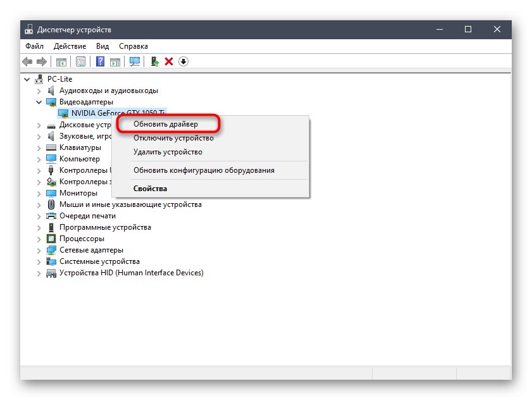This screenshot has height=400, width=532.
Task: Click the NVIDIA GeForce card icon
Action: point(63,113)
